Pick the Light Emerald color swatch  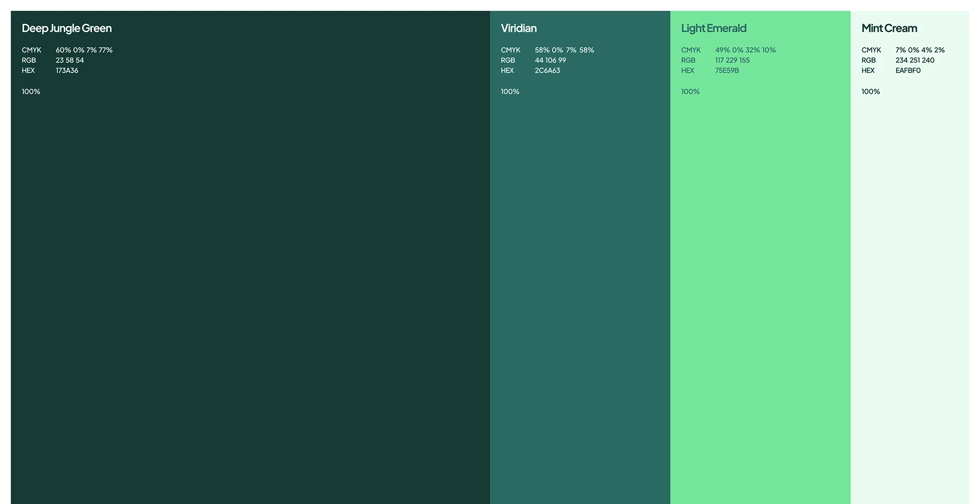pyautogui.click(x=761, y=257)
